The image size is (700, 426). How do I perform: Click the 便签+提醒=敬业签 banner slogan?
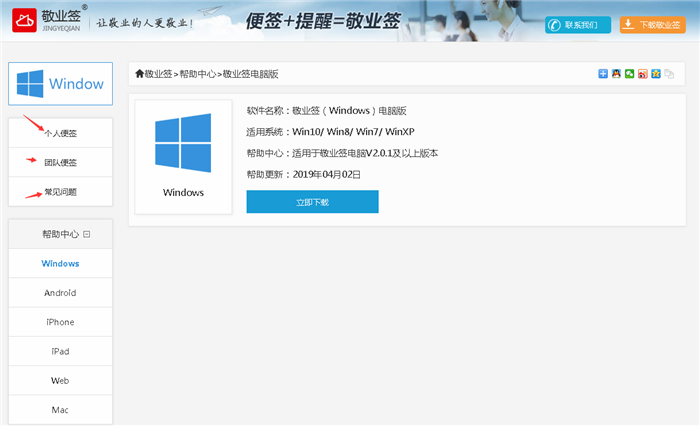pos(323,21)
